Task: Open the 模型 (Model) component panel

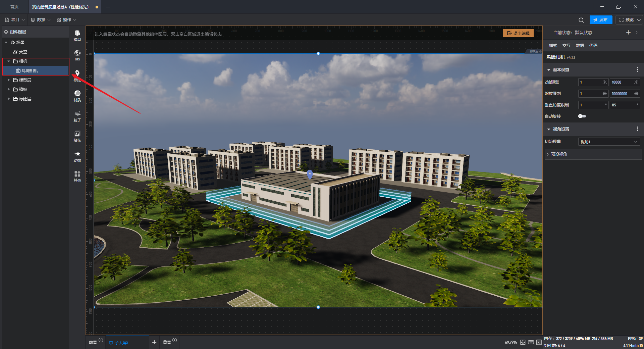Action: [77, 35]
